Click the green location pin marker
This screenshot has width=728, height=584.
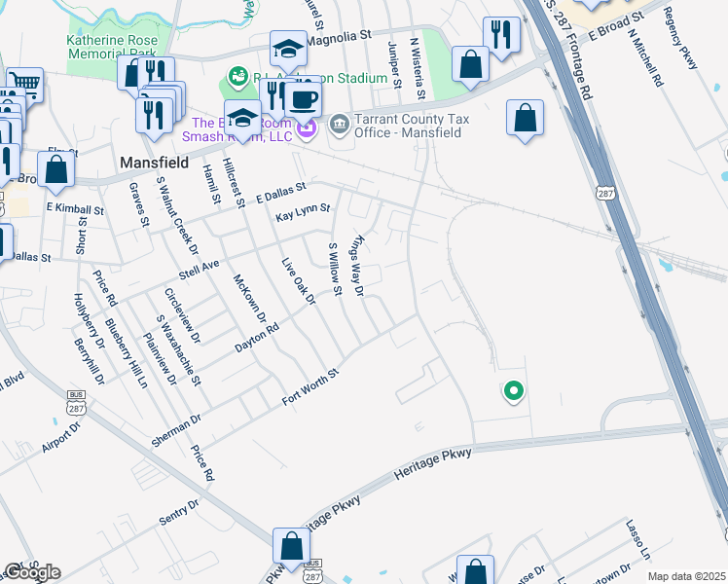(x=514, y=391)
